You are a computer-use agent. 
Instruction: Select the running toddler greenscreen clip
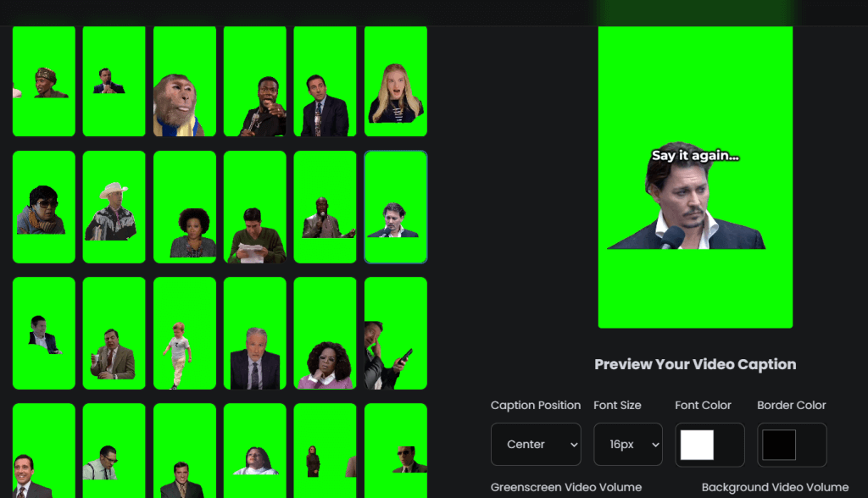click(x=185, y=333)
